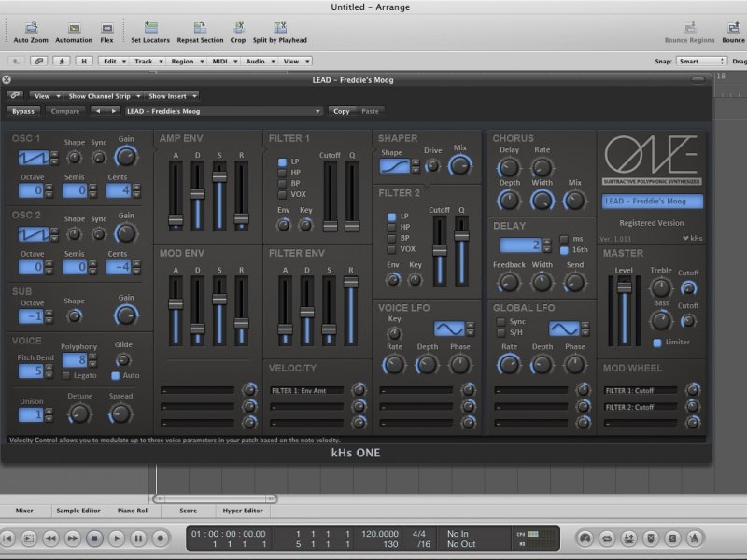Switch to the Piano Roll tab
The image size is (747, 560).
[x=133, y=511]
